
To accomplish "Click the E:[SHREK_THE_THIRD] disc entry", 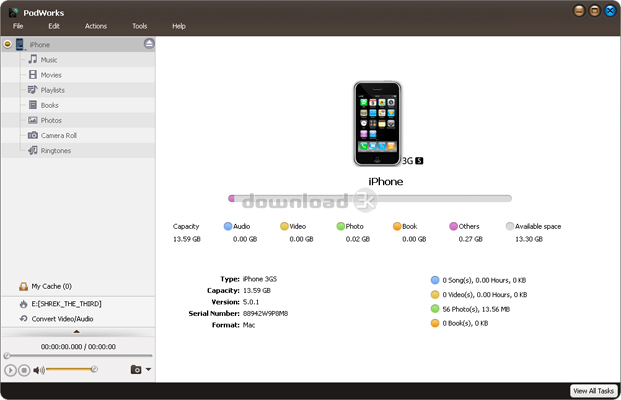I will pos(66,303).
